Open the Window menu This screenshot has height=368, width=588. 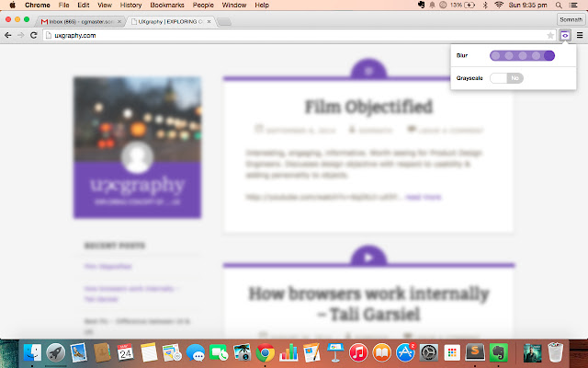234,6
